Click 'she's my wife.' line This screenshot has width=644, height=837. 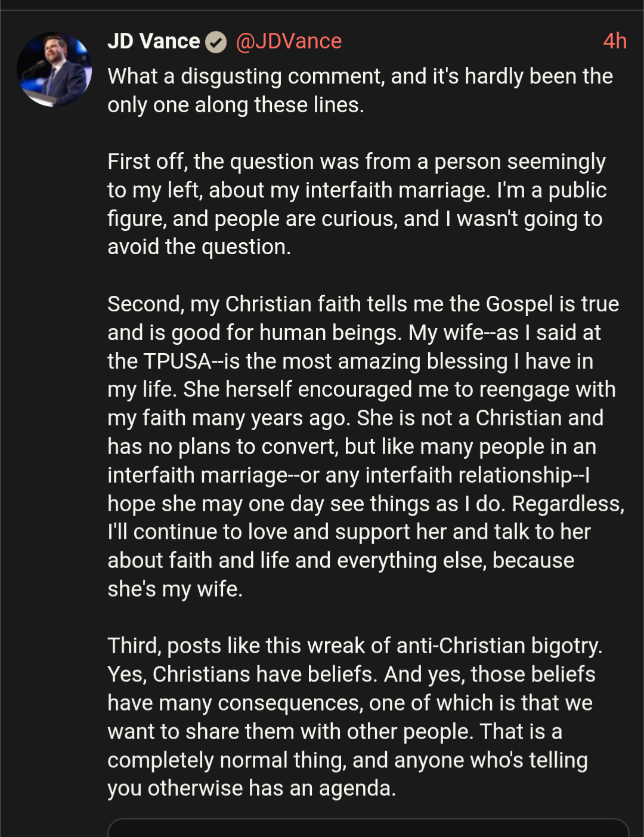pos(175,589)
